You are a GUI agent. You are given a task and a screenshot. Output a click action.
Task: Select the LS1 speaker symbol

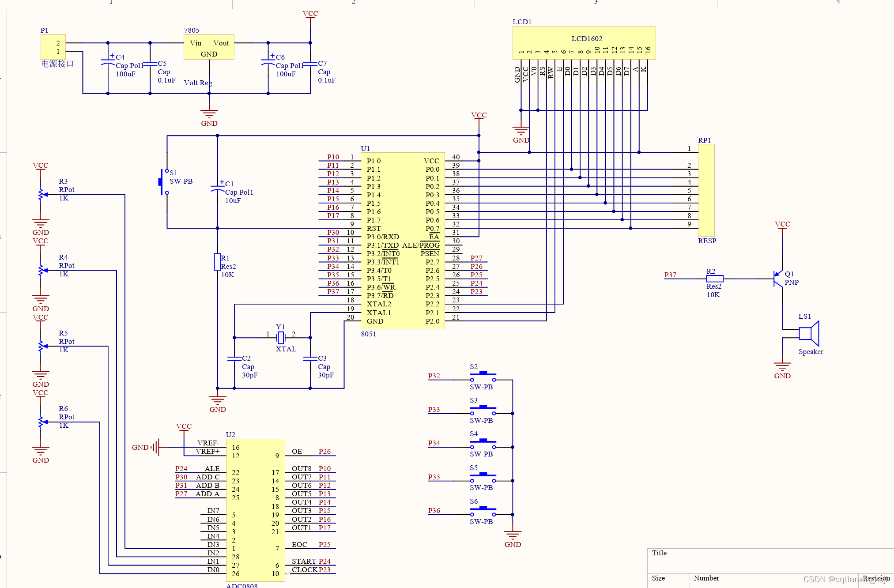click(x=809, y=333)
